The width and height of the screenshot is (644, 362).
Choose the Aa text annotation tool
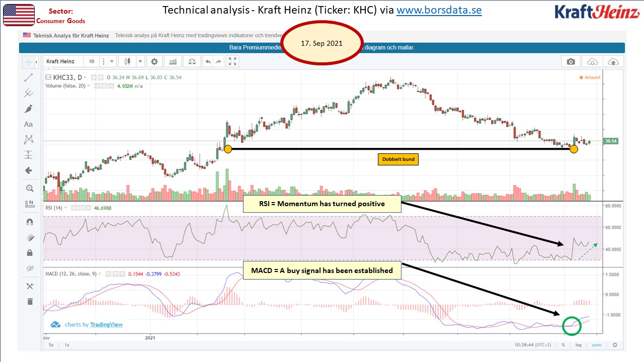point(29,124)
